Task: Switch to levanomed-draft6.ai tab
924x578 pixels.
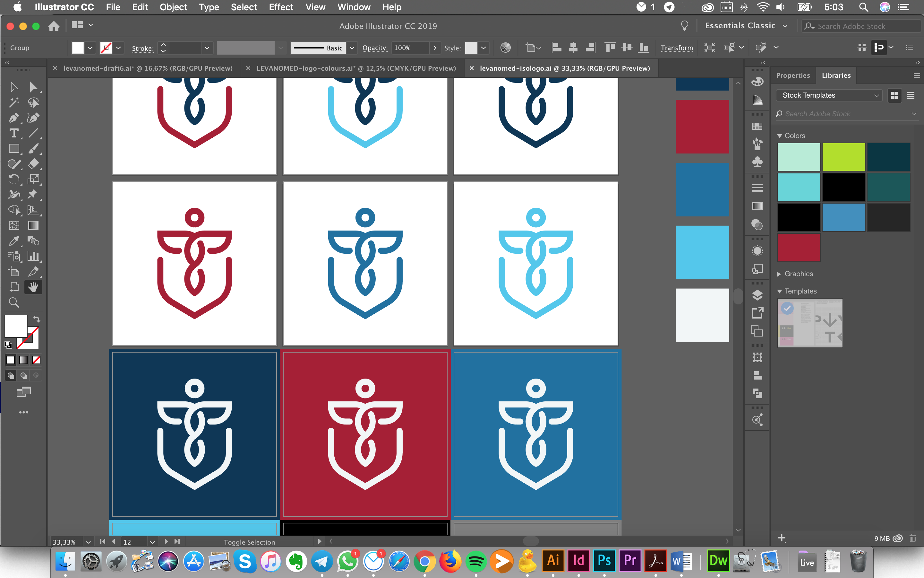Action: pyautogui.click(x=148, y=68)
